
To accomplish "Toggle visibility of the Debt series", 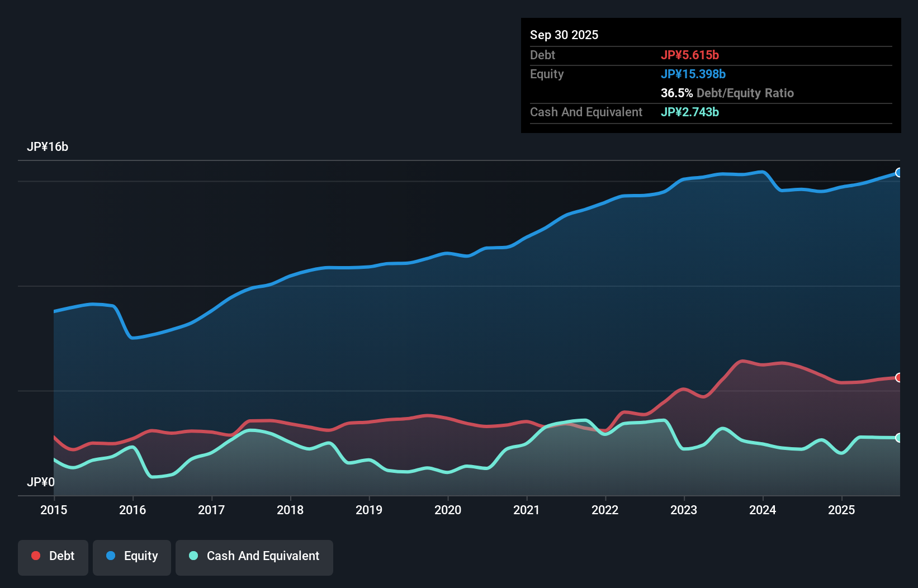I will pos(53,556).
